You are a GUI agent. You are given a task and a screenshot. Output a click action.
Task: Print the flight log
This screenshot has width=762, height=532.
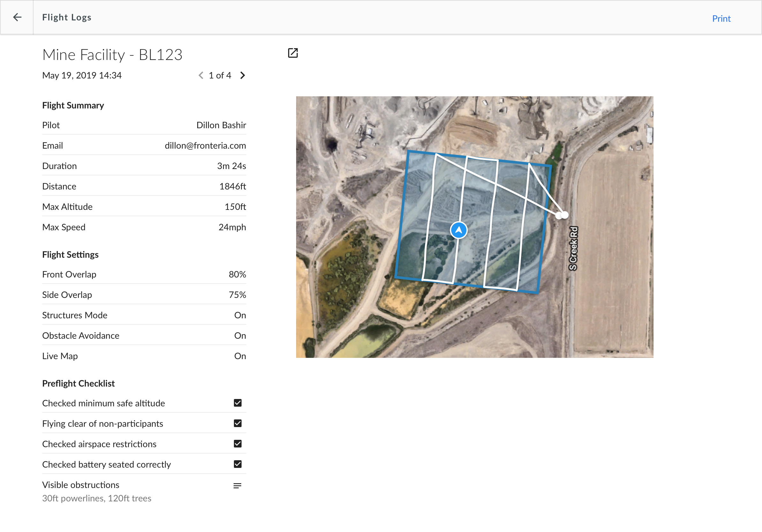[x=721, y=18]
